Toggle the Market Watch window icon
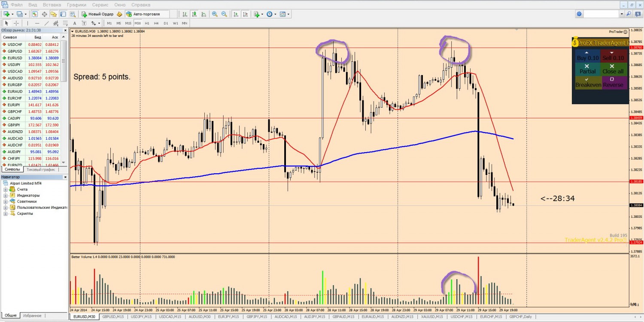Image resolution: width=644 pixels, height=322 pixels. pyautogui.click(x=35, y=14)
